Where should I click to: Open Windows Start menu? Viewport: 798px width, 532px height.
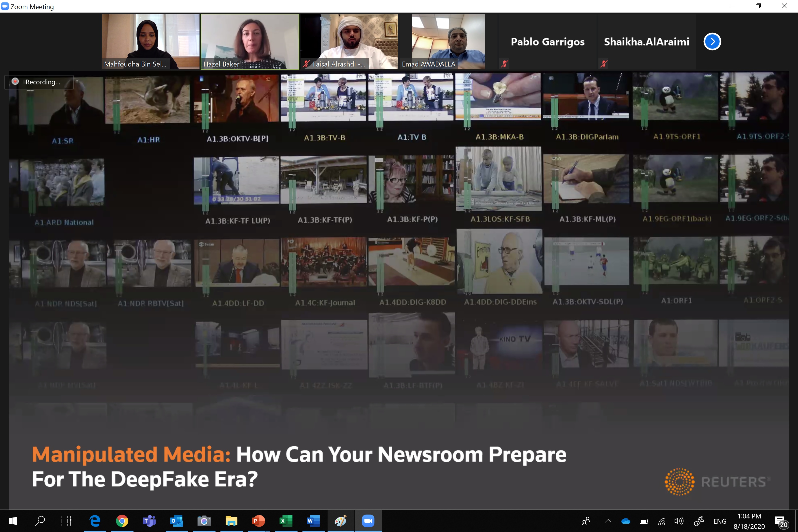tap(13, 521)
